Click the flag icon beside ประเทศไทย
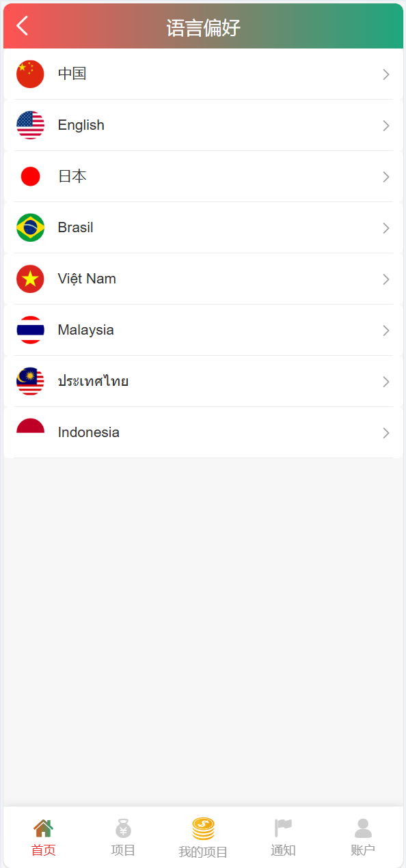Screen dimensions: 406x868 click(30, 381)
